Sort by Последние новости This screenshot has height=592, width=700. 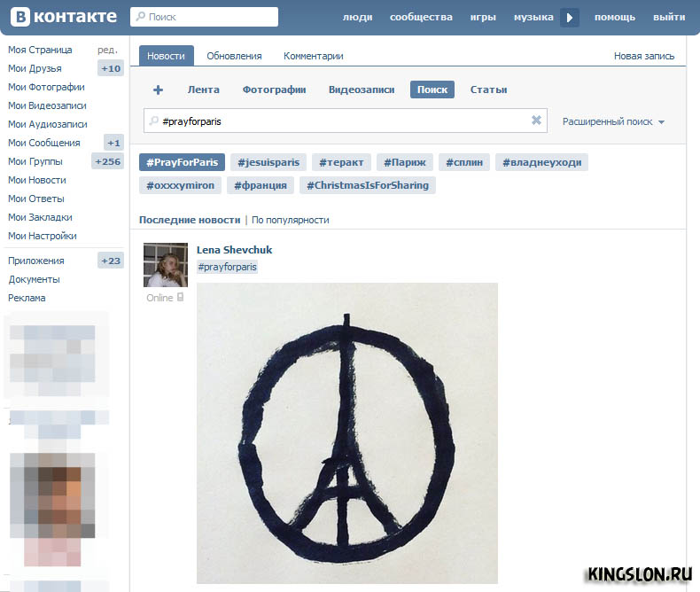coord(190,220)
